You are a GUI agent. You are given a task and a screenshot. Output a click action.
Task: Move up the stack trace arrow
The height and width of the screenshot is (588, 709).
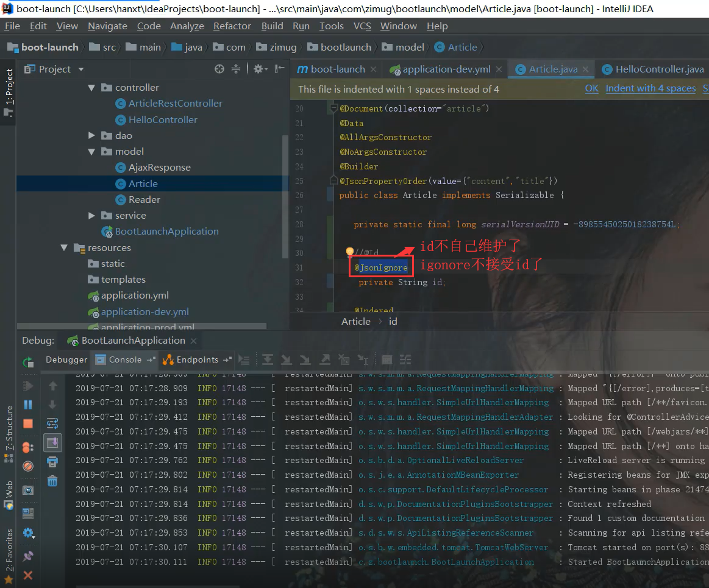[x=52, y=386]
